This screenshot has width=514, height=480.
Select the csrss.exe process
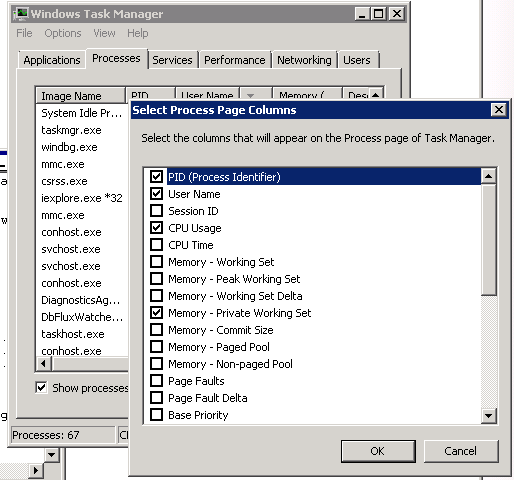coord(82,181)
